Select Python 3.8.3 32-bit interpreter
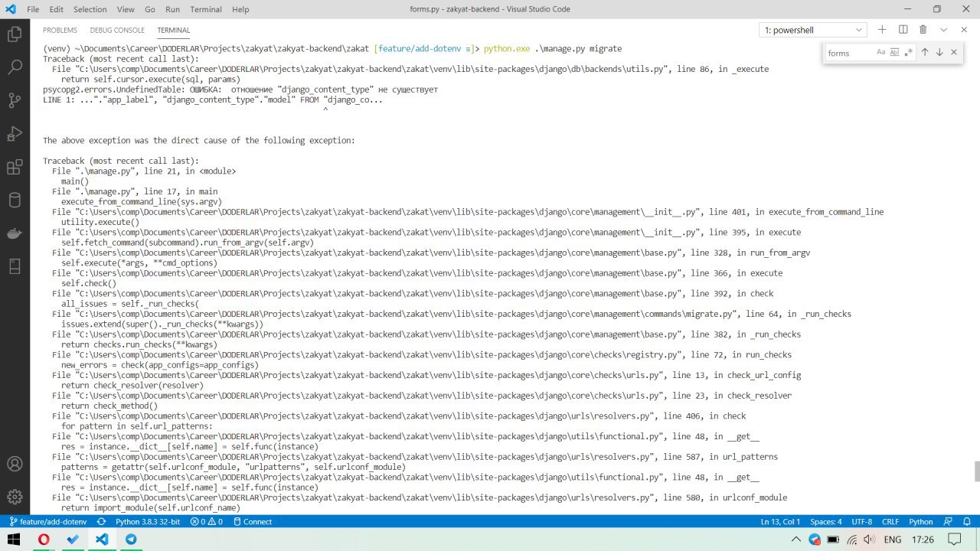The image size is (980, 551). coord(148,522)
